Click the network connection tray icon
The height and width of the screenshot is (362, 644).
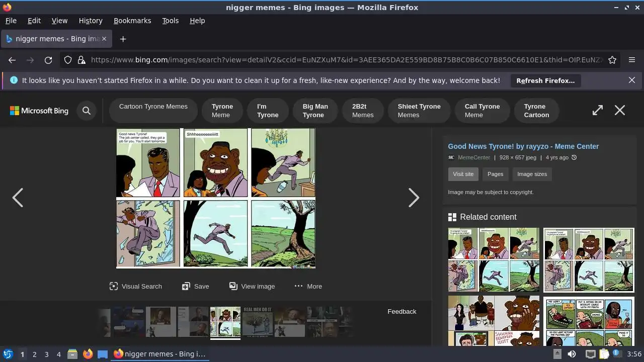(591, 354)
